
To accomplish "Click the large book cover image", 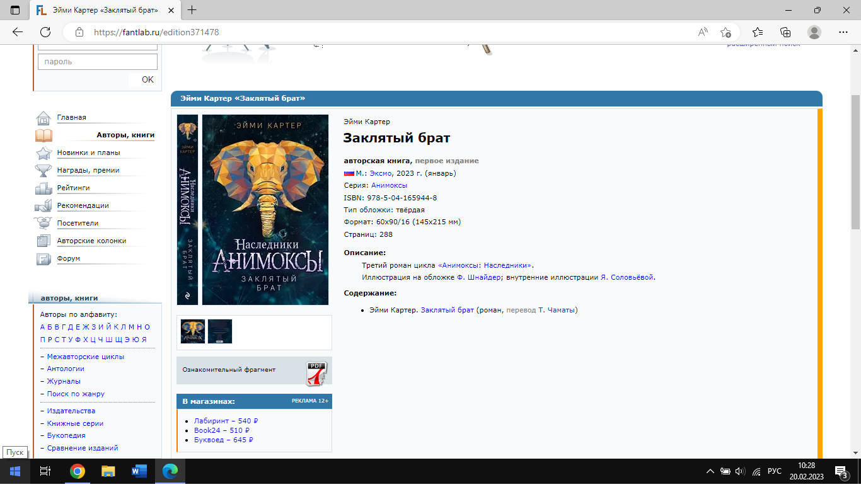I will [x=265, y=210].
